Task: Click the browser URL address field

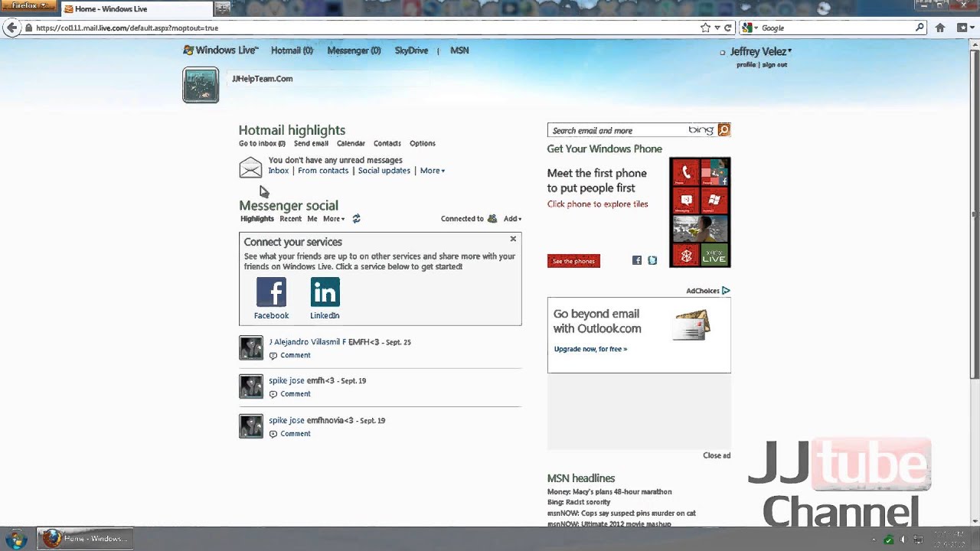Action: point(360,28)
